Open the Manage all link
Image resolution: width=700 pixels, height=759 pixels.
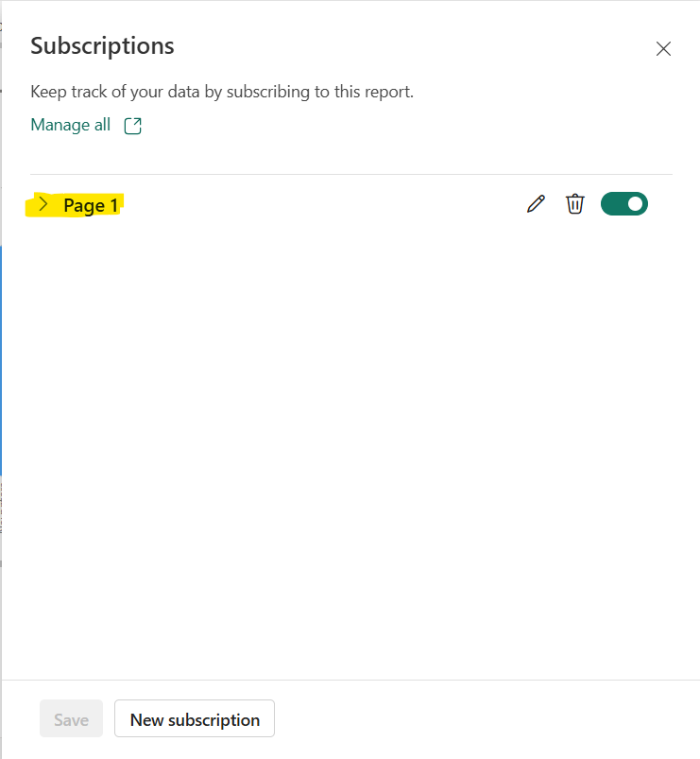point(70,124)
